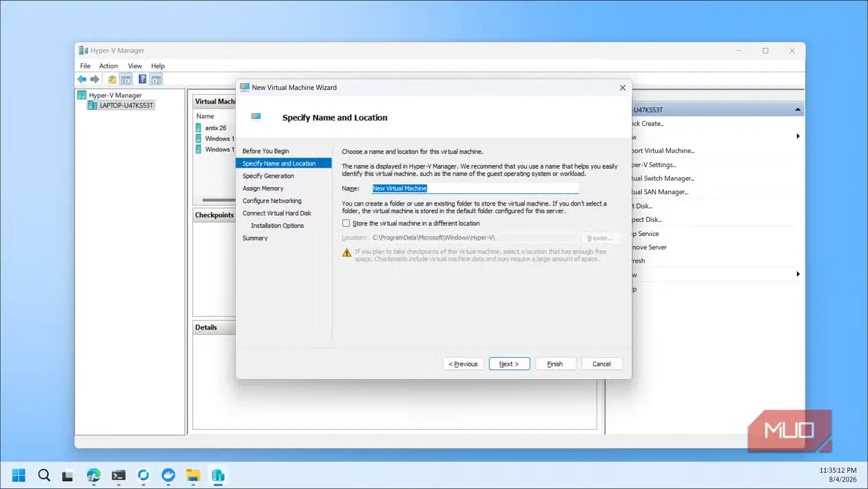Image resolution: width=868 pixels, height=489 pixels.
Task: Open the Windows Start menu
Action: (19, 476)
